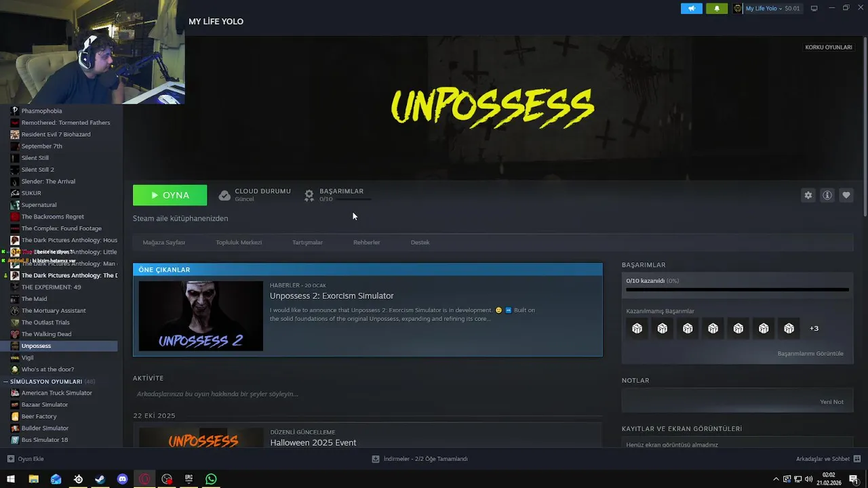Show hidden system tray icons chevron
The width and height of the screenshot is (868, 488).
click(x=776, y=479)
